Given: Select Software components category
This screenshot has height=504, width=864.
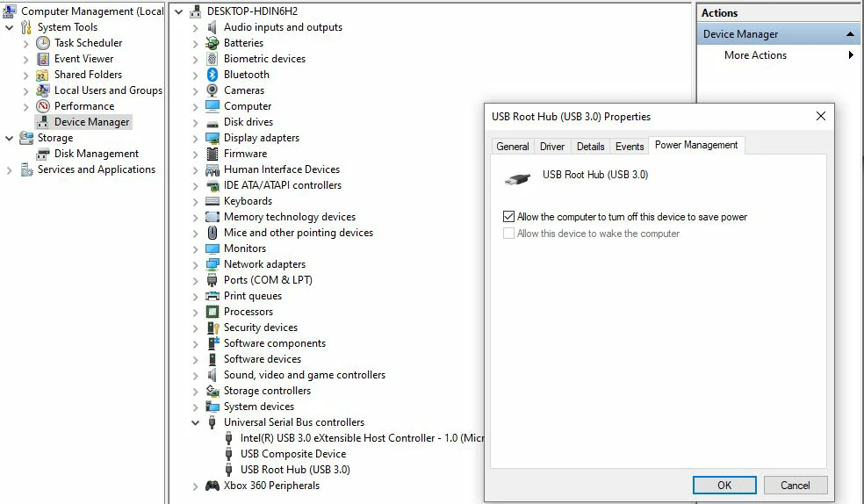Looking at the screenshot, I should point(275,343).
